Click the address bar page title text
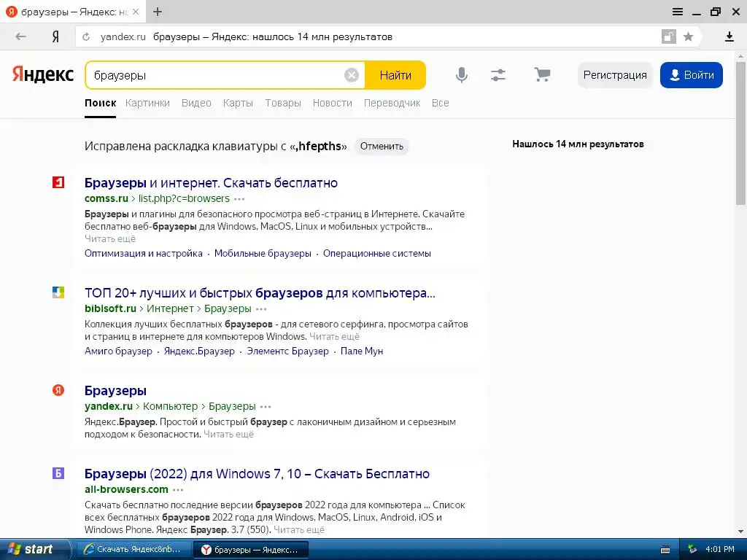The image size is (747, 560). [x=273, y=36]
